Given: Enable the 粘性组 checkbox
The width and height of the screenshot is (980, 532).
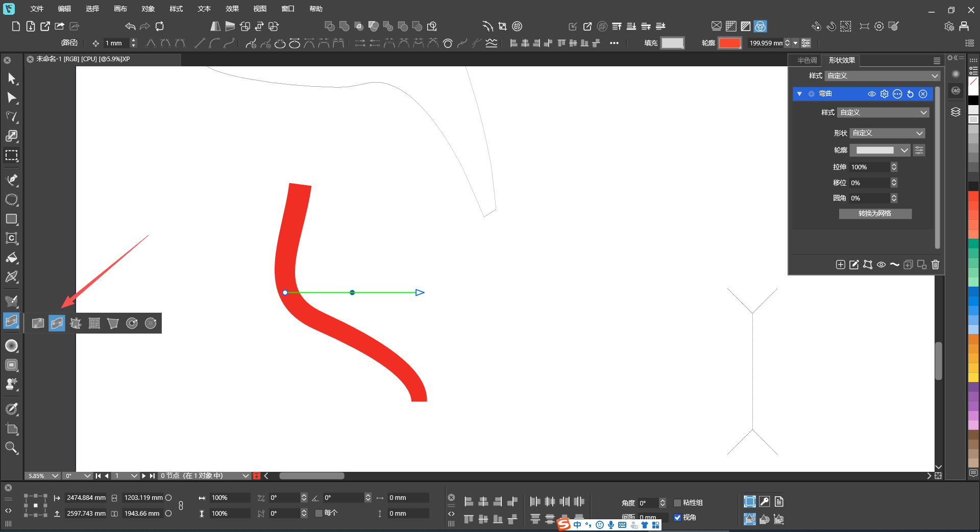Looking at the screenshot, I should [677, 503].
